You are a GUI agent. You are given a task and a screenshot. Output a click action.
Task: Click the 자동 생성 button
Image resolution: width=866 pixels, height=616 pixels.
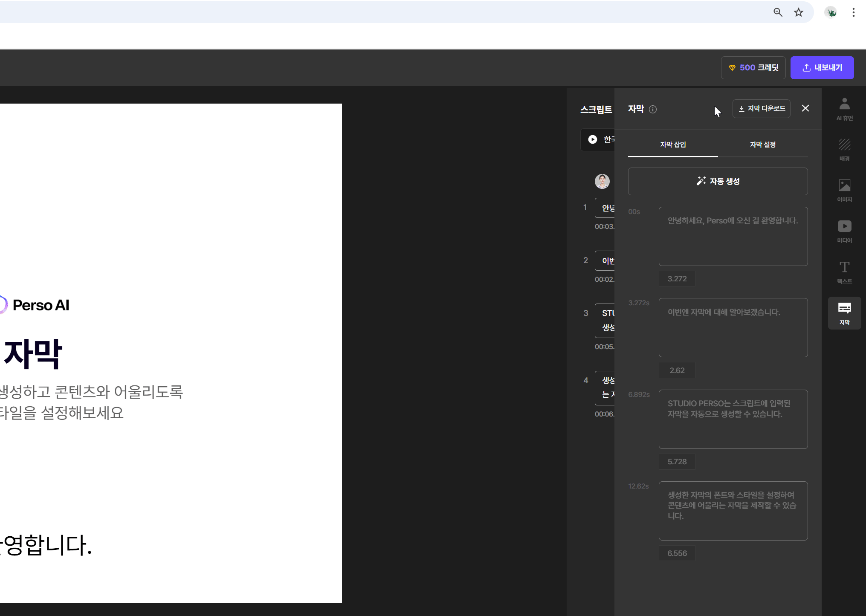click(718, 181)
